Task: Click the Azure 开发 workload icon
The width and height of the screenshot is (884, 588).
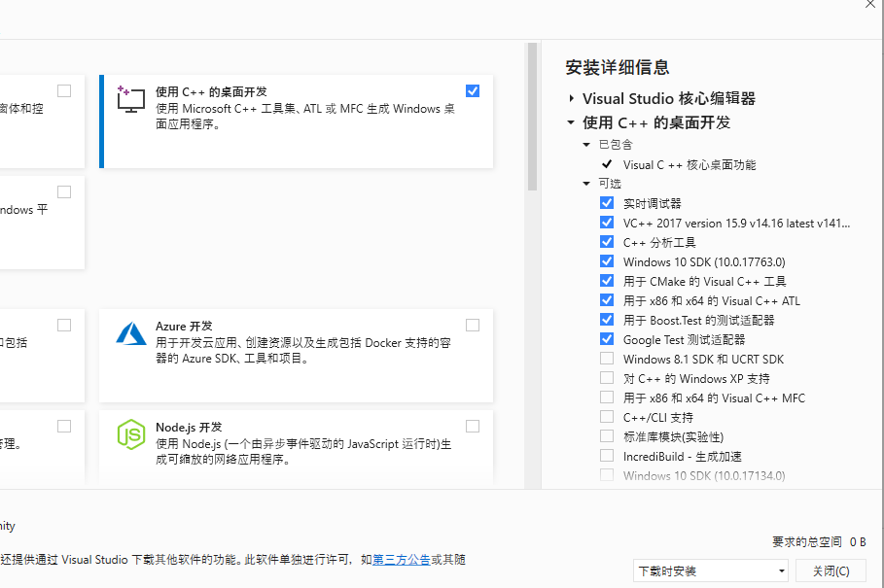Action: [130, 333]
